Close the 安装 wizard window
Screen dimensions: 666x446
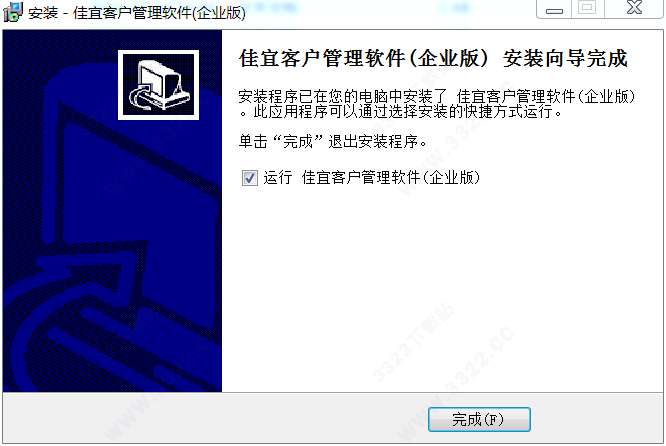tap(634, 8)
